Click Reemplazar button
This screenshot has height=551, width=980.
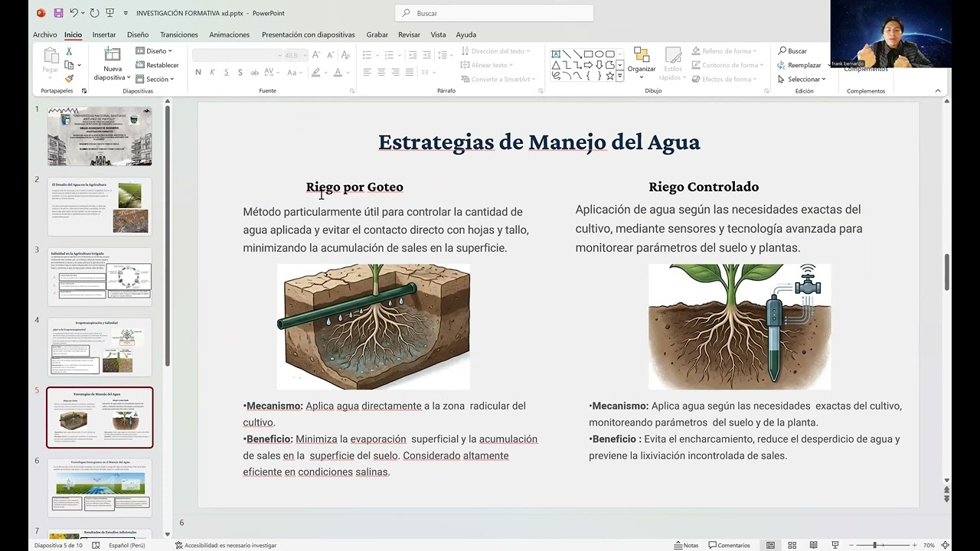(x=799, y=65)
